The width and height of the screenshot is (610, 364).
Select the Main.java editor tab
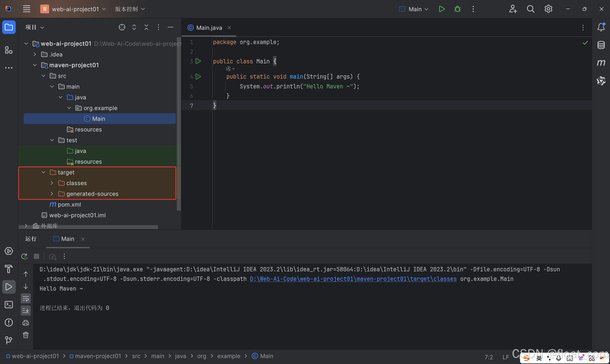point(209,28)
